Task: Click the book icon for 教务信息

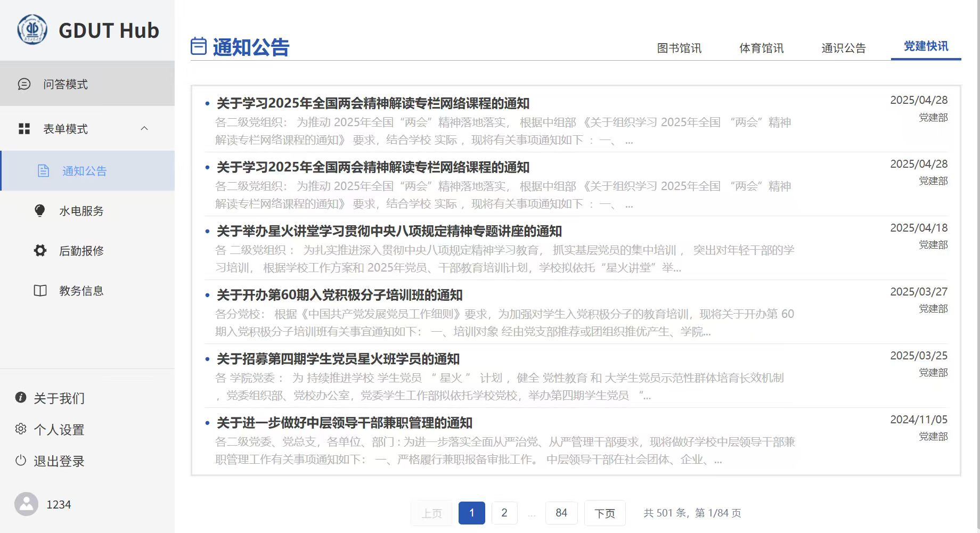Action: [40, 291]
